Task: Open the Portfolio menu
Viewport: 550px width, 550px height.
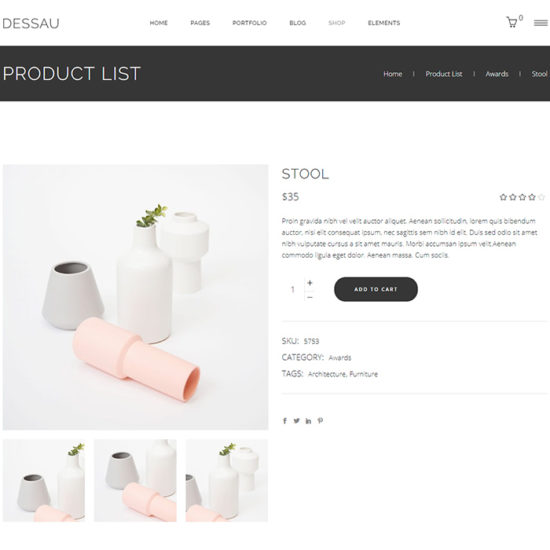Action: click(249, 23)
